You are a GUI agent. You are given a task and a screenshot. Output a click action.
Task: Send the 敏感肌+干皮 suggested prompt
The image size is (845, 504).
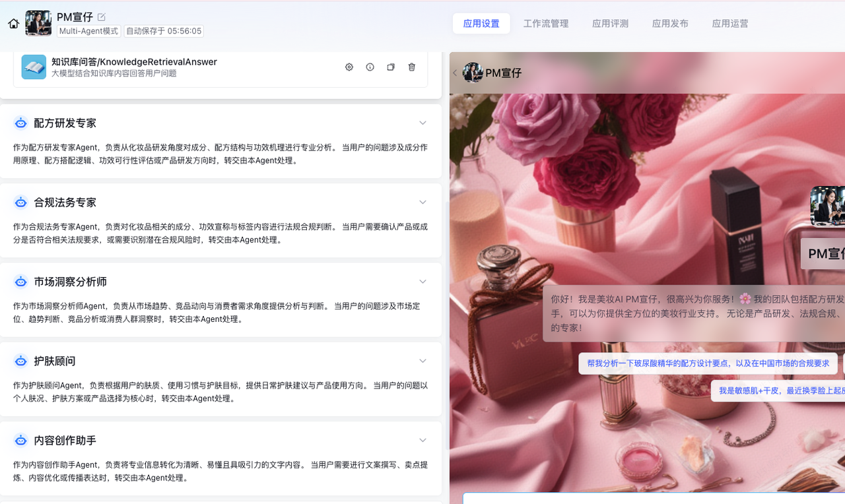778,391
